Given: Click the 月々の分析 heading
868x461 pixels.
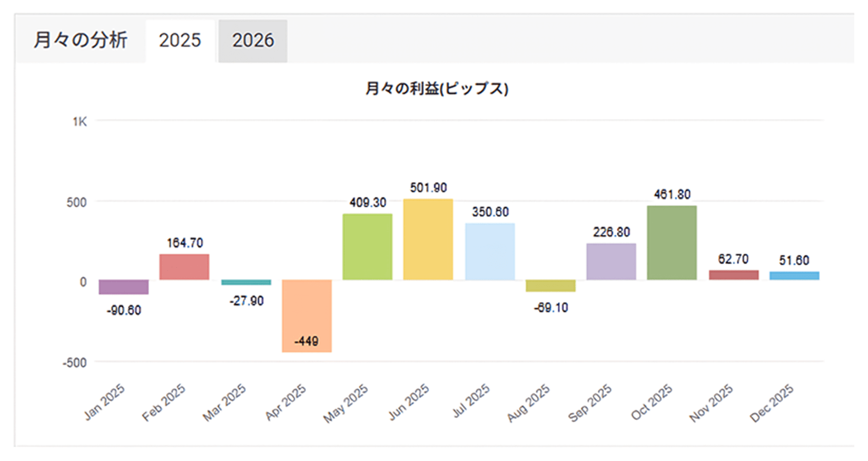Looking at the screenshot, I should [82, 40].
